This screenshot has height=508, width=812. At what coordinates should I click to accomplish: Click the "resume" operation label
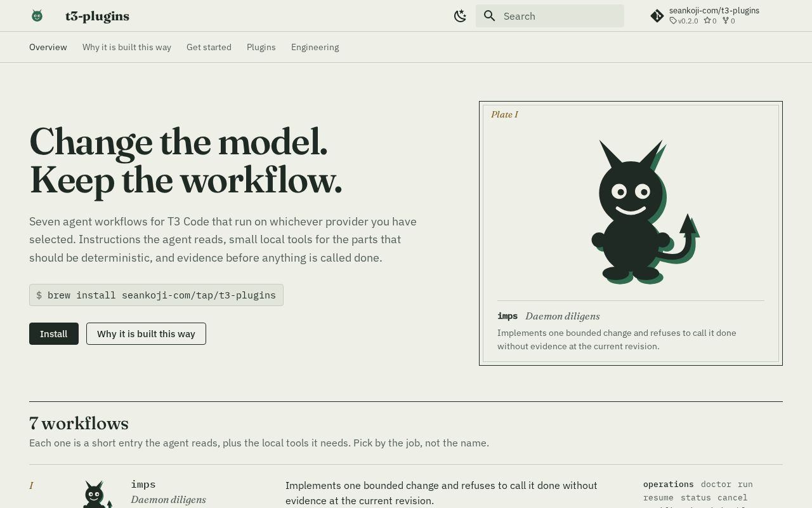tap(658, 498)
